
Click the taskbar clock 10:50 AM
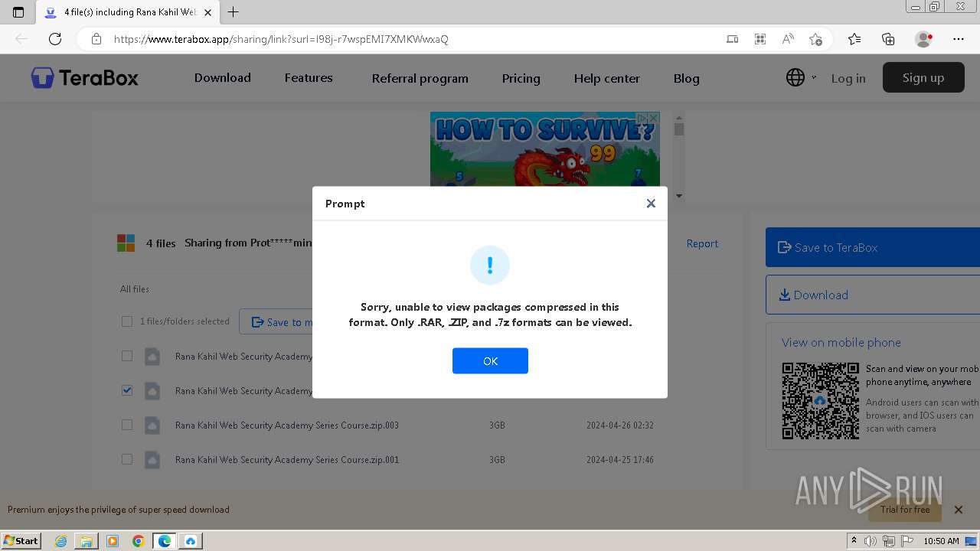(x=941, y=541)
